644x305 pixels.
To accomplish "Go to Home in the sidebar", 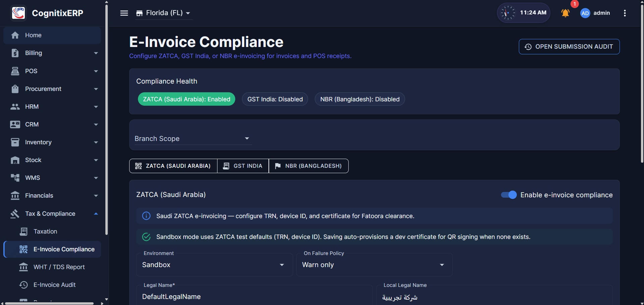I will 52,35.
